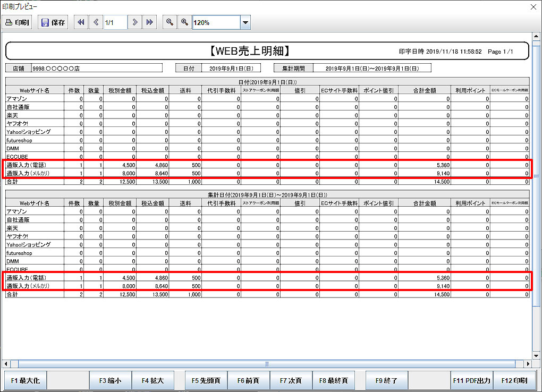Jump to first page with double-left arrow
Viewport: 542px width, 392px height.
pyautogui.click(x=81, y=22)
